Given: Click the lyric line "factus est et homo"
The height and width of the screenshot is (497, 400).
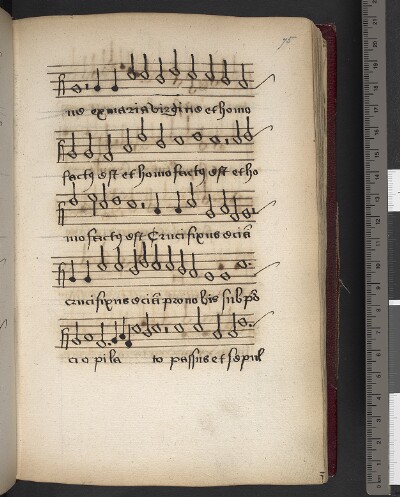Looking at the screenshot, I should (x=160, y=175).
